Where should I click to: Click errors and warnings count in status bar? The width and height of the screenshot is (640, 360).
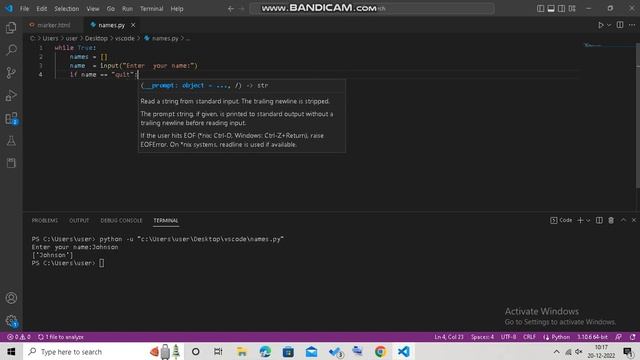coord(19,337)
